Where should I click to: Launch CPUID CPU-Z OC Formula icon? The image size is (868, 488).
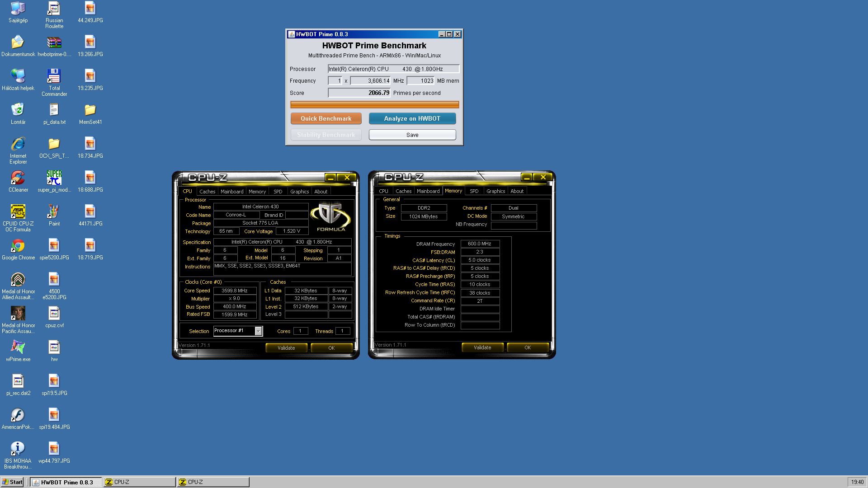(x=18, y=218)
